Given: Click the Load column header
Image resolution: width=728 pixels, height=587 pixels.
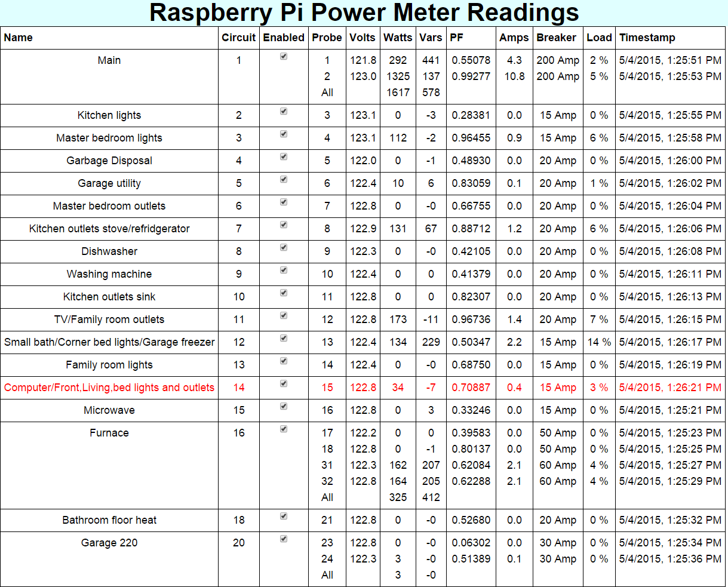Looking at the screenshot, I should point(599,38).
